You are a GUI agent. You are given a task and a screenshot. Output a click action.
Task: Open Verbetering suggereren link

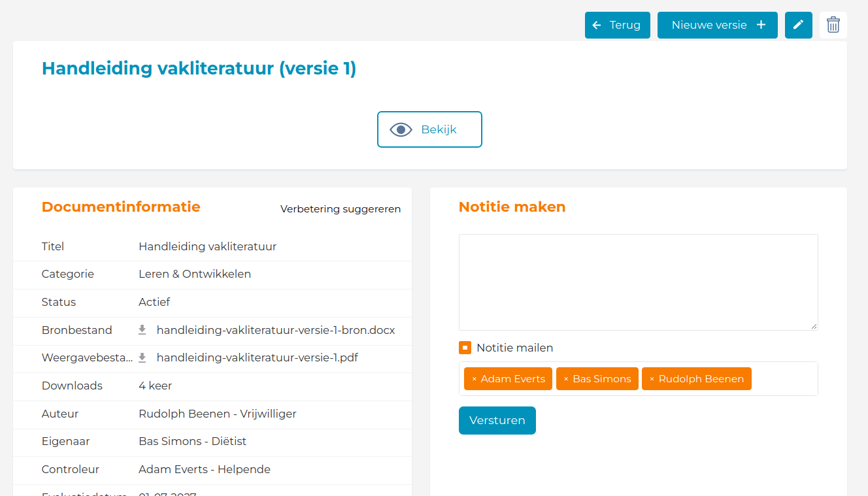click(x=341, y=209)
